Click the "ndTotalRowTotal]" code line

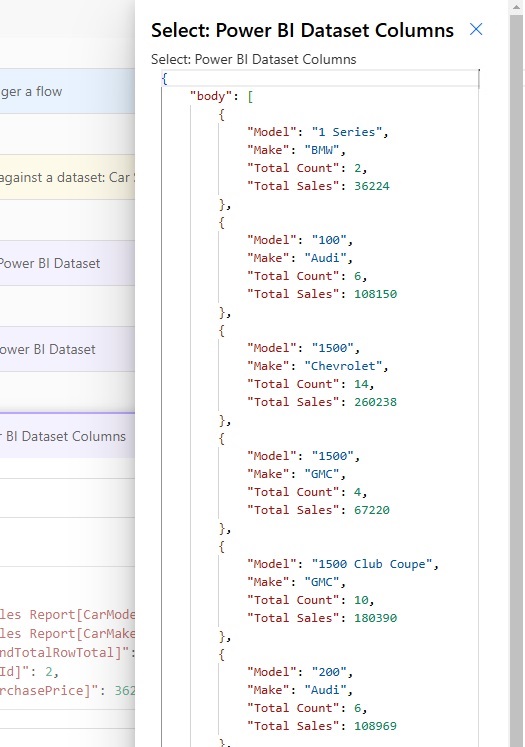pyautogui.click(x=67, y=653)
